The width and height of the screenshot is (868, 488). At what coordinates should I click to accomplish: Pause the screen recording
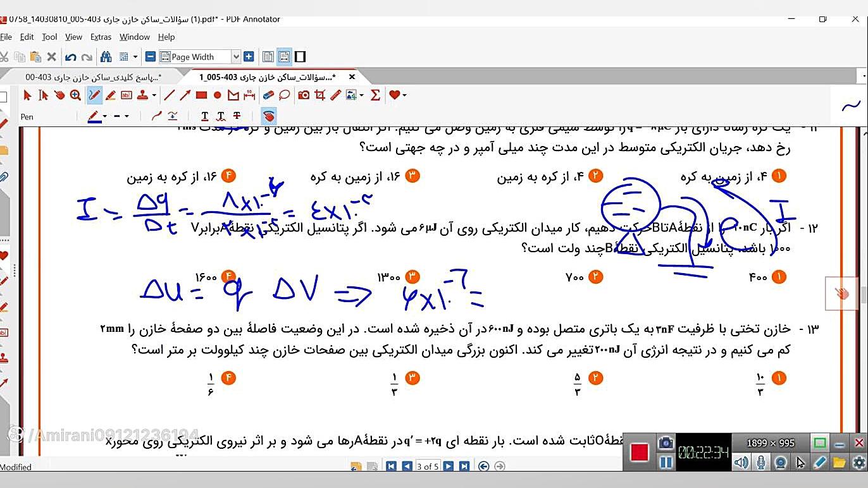[666, 463]
